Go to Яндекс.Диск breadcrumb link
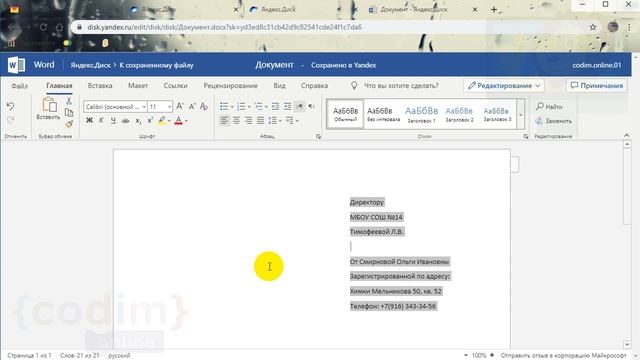640x360 pixels. pos(91,65)
